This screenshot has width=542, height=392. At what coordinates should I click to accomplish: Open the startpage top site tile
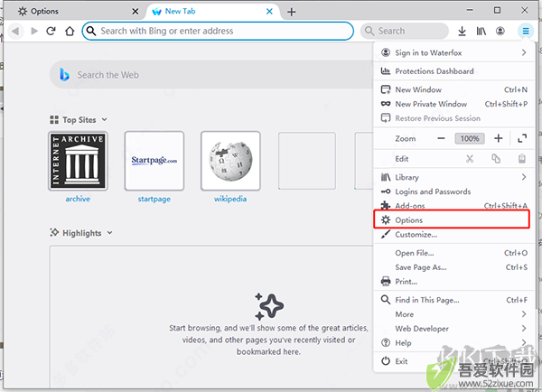154,161
